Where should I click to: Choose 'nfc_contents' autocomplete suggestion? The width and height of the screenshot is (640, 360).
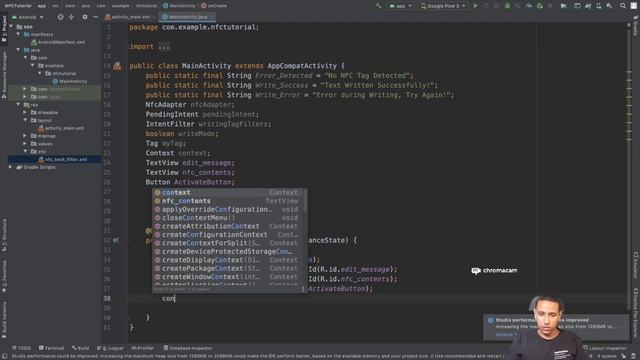(228, 201)
